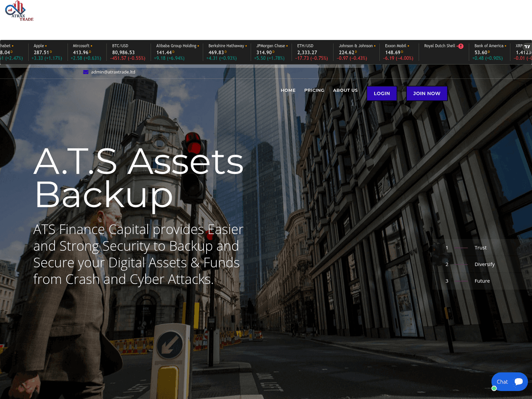Click Alibaba change +9.18 (+6.94%)
This screenshot has width=532, height=399.
click(169, 58)
